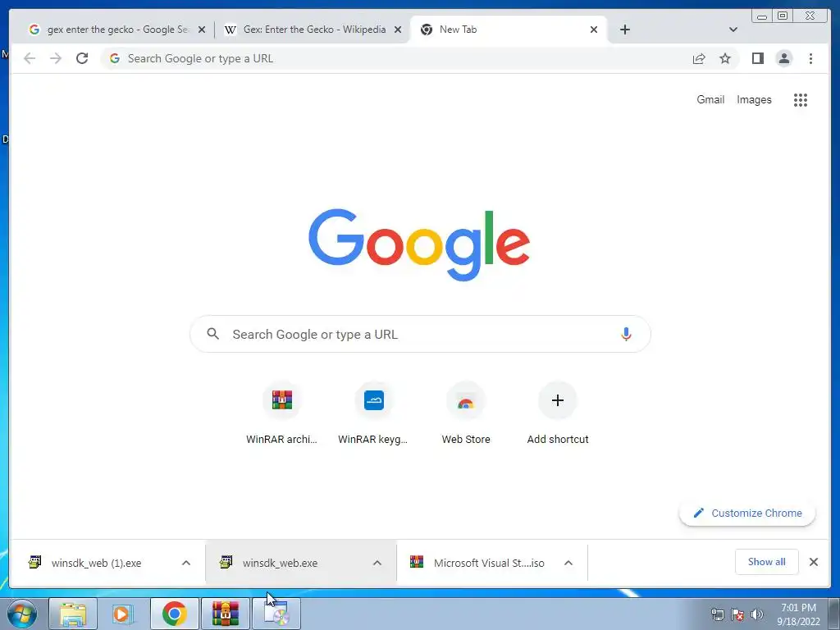
Task: Expand options for winsdk_web (1).exe download
Action: point(186,563)
